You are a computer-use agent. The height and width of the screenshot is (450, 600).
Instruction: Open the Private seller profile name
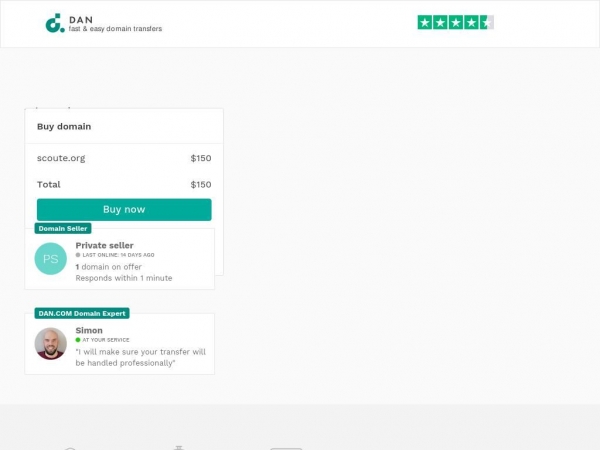104,245
